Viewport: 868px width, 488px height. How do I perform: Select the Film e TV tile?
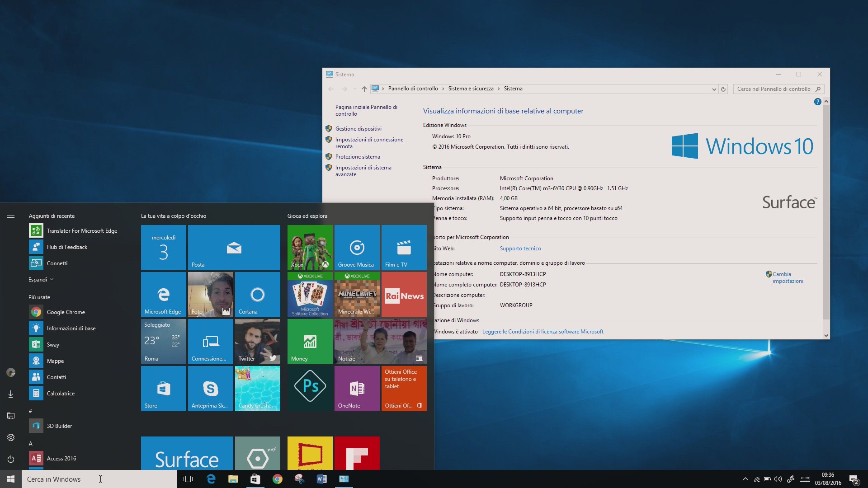click(x=404, y=247)
